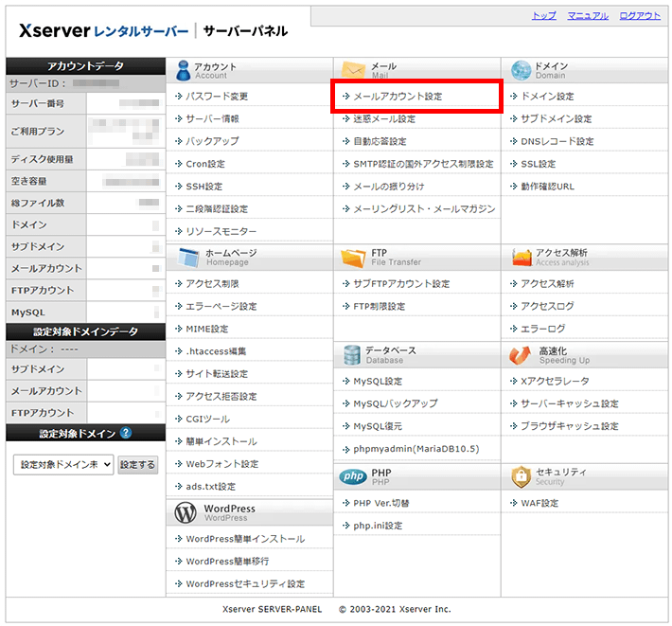
Task: Open ドメイン設定
Action: (547, 97)
